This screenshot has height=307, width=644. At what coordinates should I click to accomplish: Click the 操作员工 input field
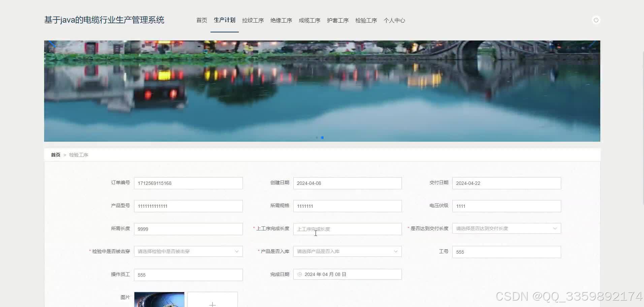tap(188, 275)
